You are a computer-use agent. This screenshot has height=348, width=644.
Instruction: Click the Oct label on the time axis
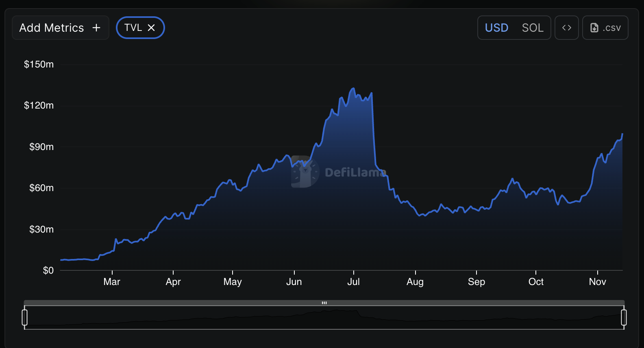coord(536,282)
